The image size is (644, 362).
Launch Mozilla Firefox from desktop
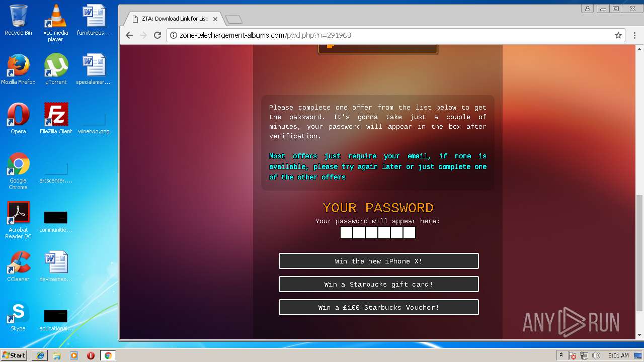coord(18,69)
